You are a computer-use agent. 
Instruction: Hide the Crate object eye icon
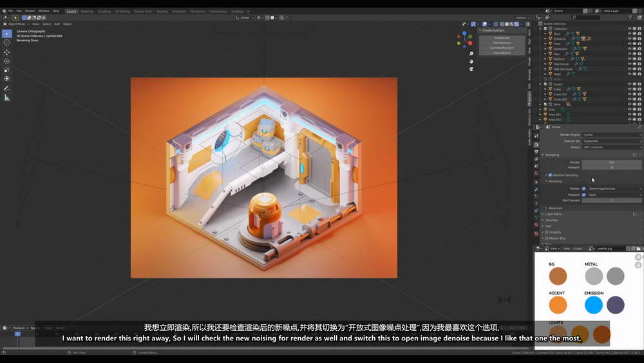[x=629, y=89]
